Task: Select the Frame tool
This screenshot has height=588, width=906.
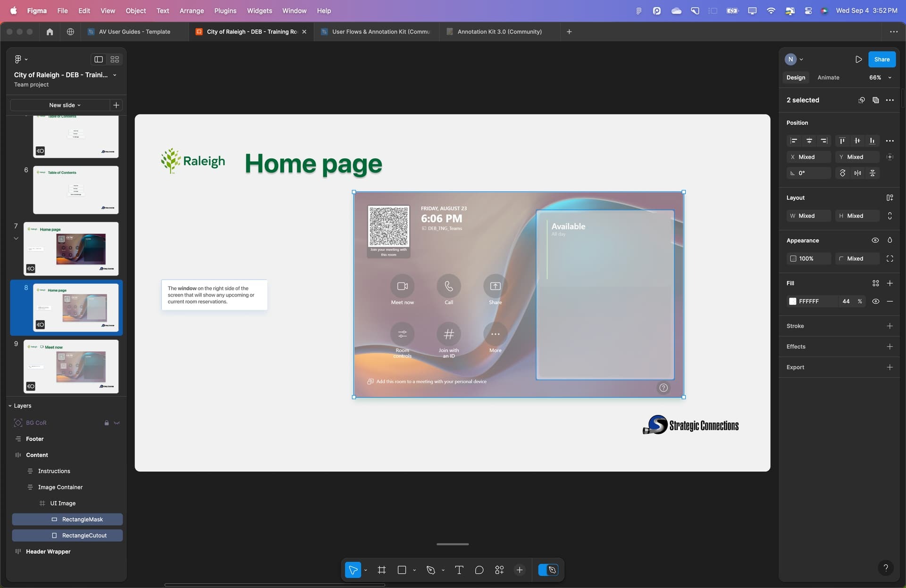Action: [382, 570]
